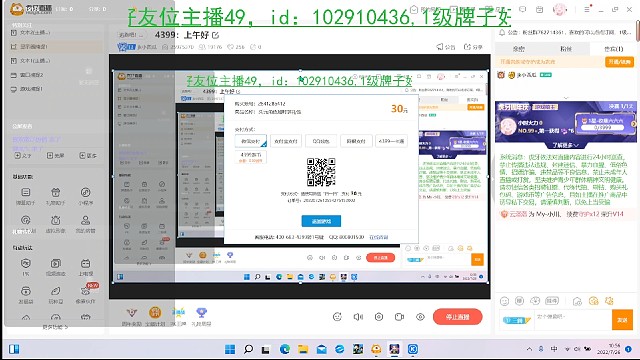The height and width of the screenshot is (360, 640).
Task: Send the chat message with orange button
Action: 622,320
